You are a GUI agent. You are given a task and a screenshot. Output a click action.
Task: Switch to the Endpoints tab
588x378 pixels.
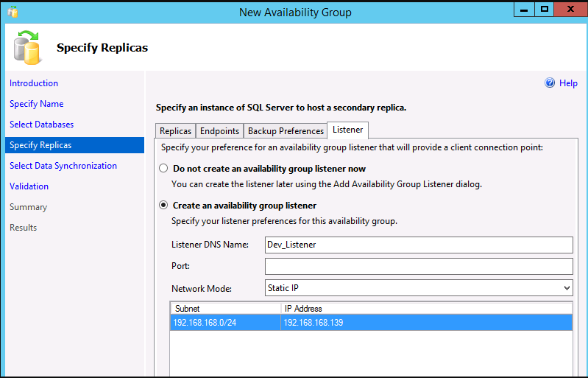(x=219, y=131)
